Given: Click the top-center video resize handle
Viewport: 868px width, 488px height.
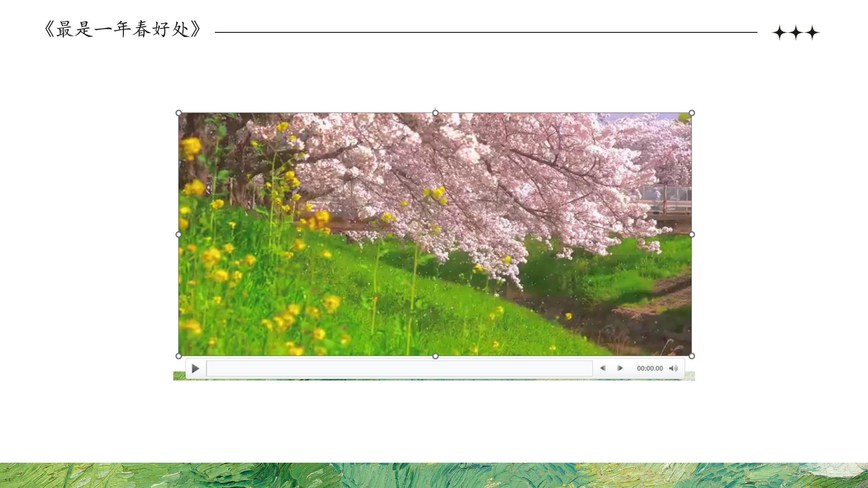Looking at the screenshot, I should [x=435, y=113].
